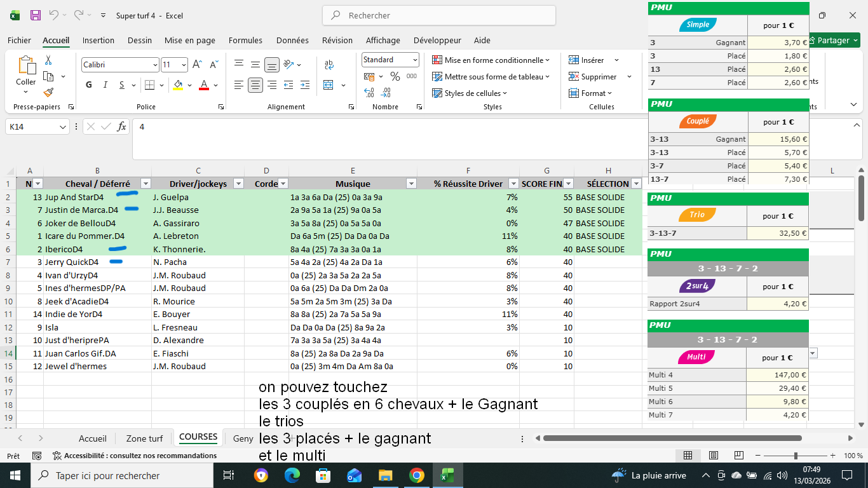The image size is (868, 488).
Task: Decrease the font size with the smaller A
Action: [213, 65]
